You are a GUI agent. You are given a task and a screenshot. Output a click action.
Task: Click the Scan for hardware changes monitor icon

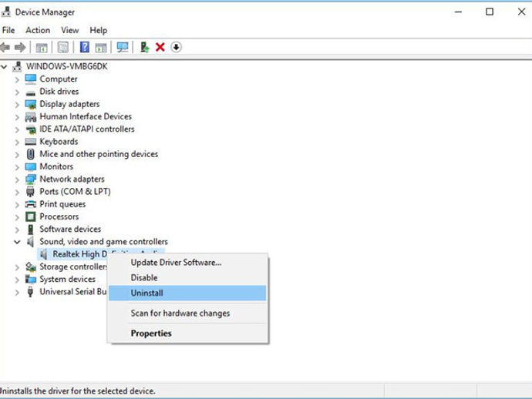click(x=123, y=47)
